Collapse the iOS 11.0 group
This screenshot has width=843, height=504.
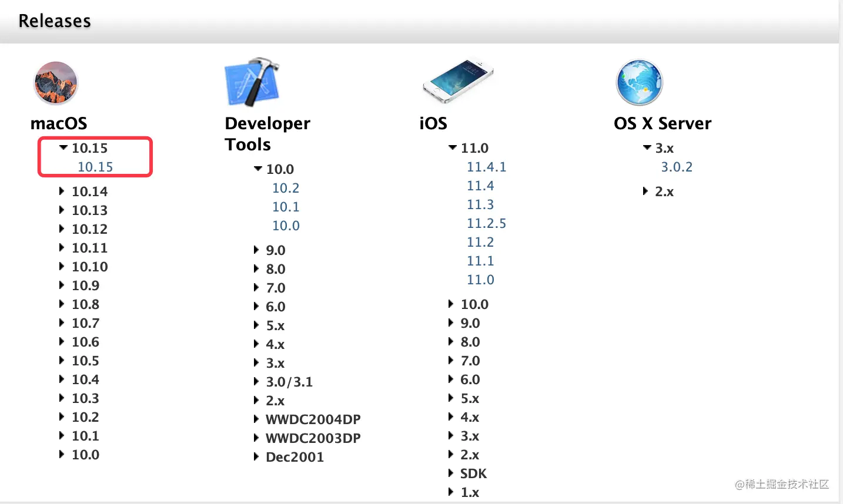click(452, 148)
